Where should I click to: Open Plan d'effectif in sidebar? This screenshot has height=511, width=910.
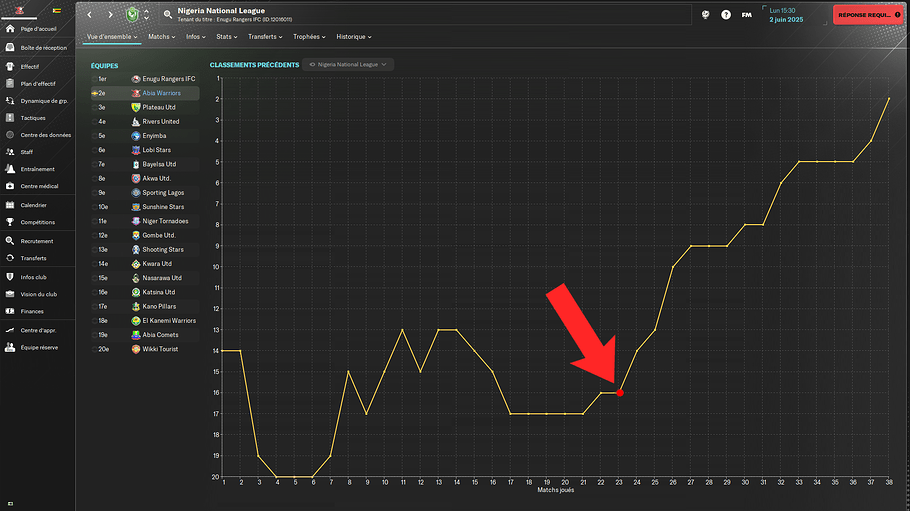tap(38, 84)
